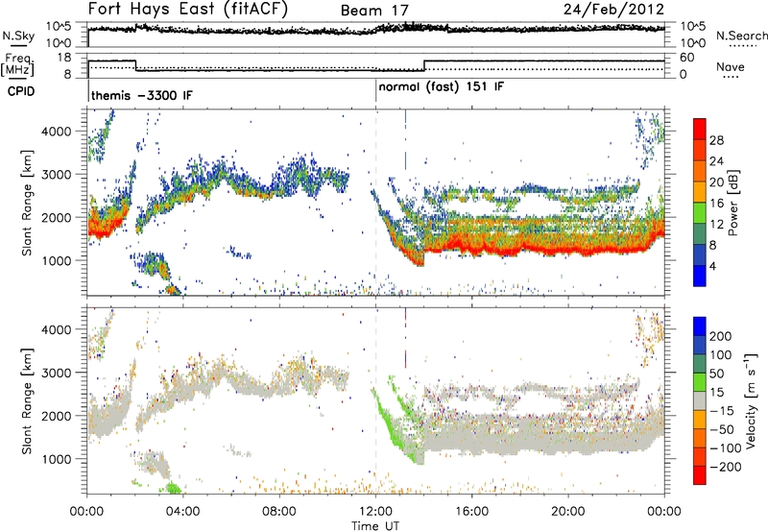Viewport: 768px width, 532px height.
Task: Click the frequency step at 14:00 in Freq panel
Action: click(x=424, y=65)
